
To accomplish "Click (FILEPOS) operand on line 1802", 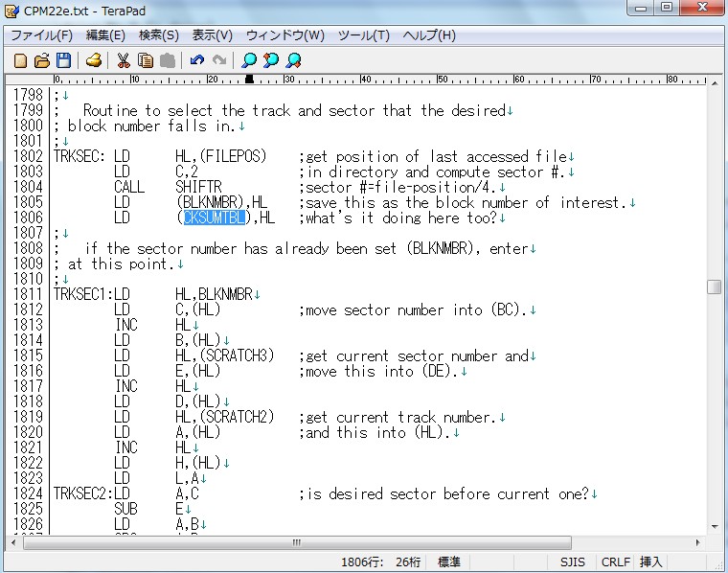I will click(233, 156).
